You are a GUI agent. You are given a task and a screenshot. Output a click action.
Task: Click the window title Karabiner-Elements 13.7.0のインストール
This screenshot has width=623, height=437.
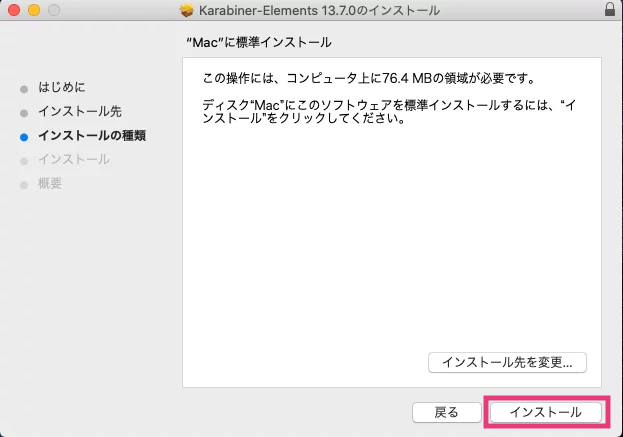pyautogui.click(x=319, y=10)
